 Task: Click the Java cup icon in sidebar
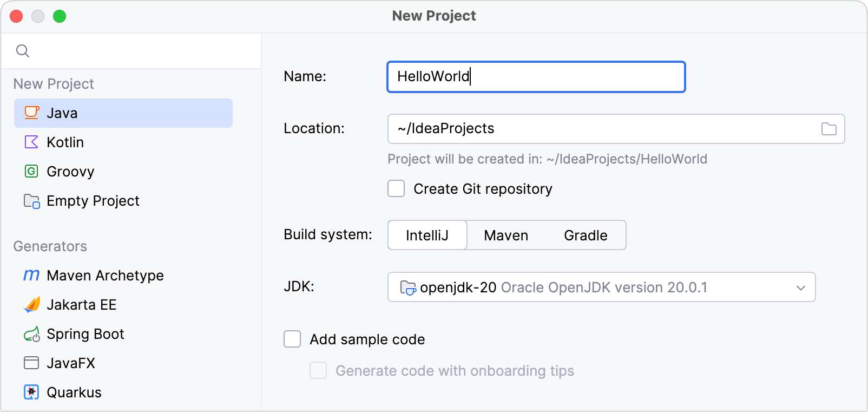point(32,113)
